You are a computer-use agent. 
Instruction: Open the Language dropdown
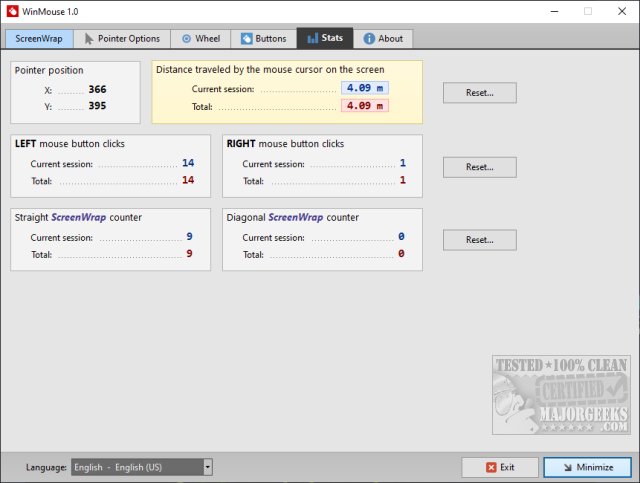[x=142, y=467]
